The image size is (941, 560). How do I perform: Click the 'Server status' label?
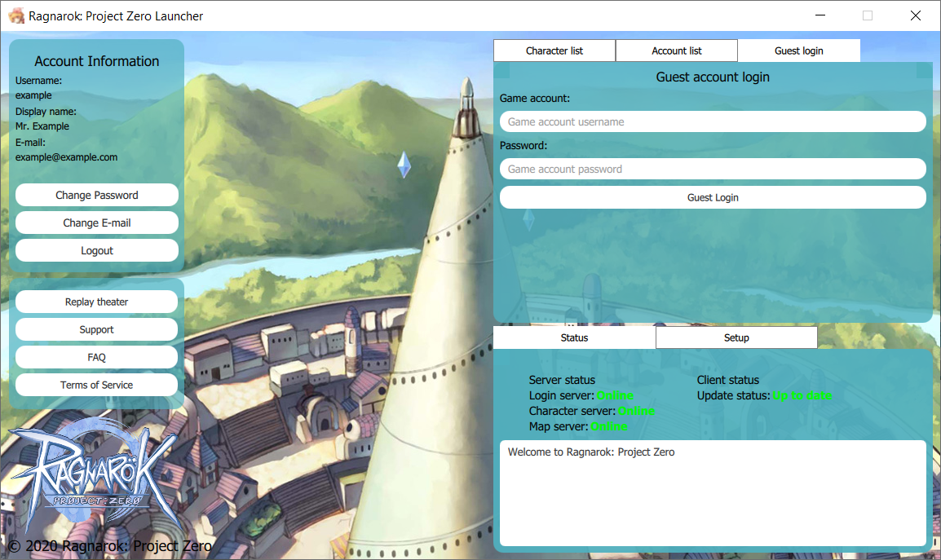pos(562,379)
